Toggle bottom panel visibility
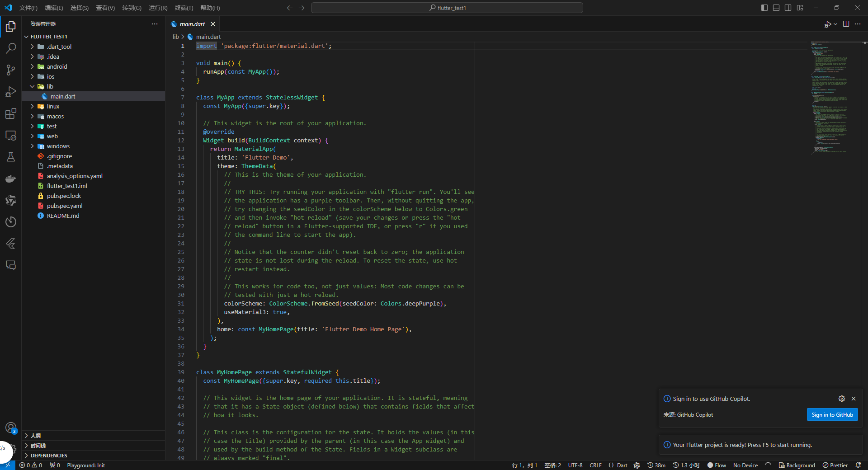The height and width of the screenshot is (470, 868). tap(776, 8)
